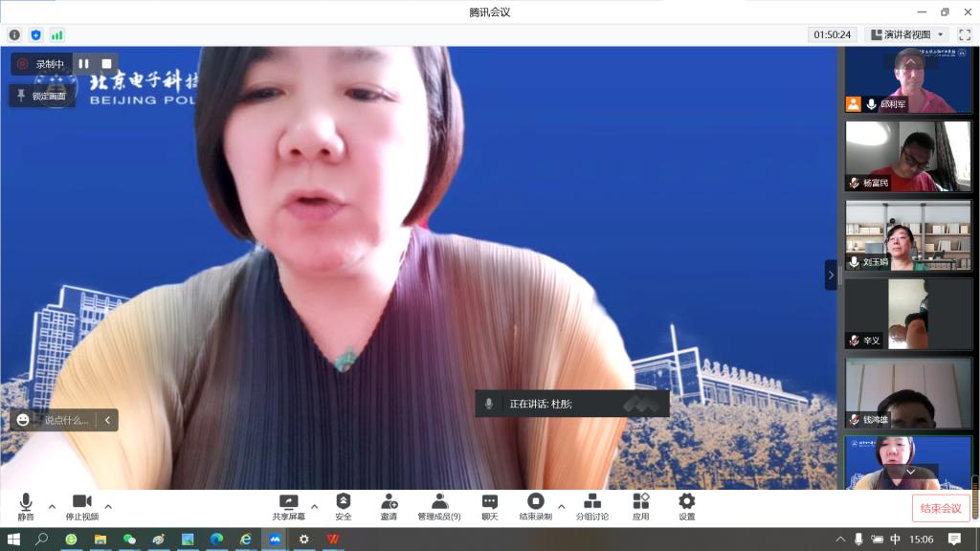Viewport: 980px width, 551px height.
Task: Click the meeting info icon at top-left
Action: [14, 34]
